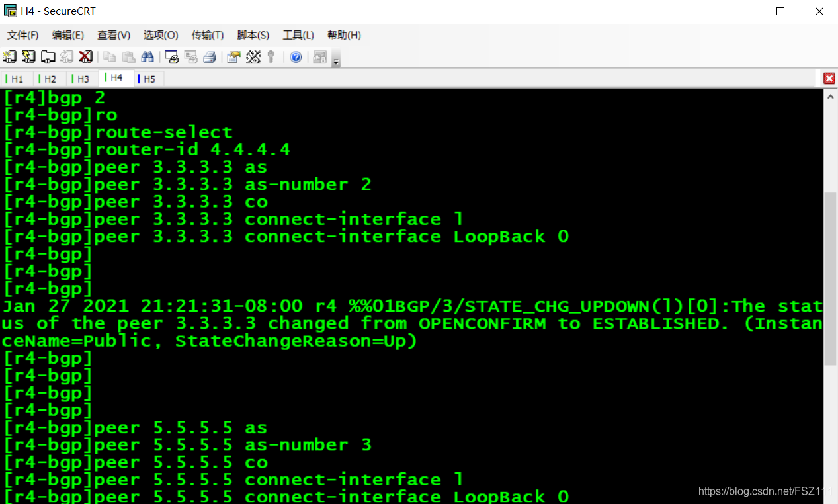The width and height of the screenshot is (838, 504).
Task: Switch to the H2 session tab
Action: tap(50, 79)
